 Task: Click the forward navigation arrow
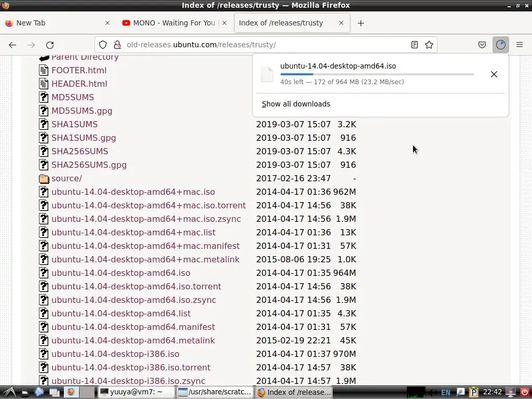point(31,45)
